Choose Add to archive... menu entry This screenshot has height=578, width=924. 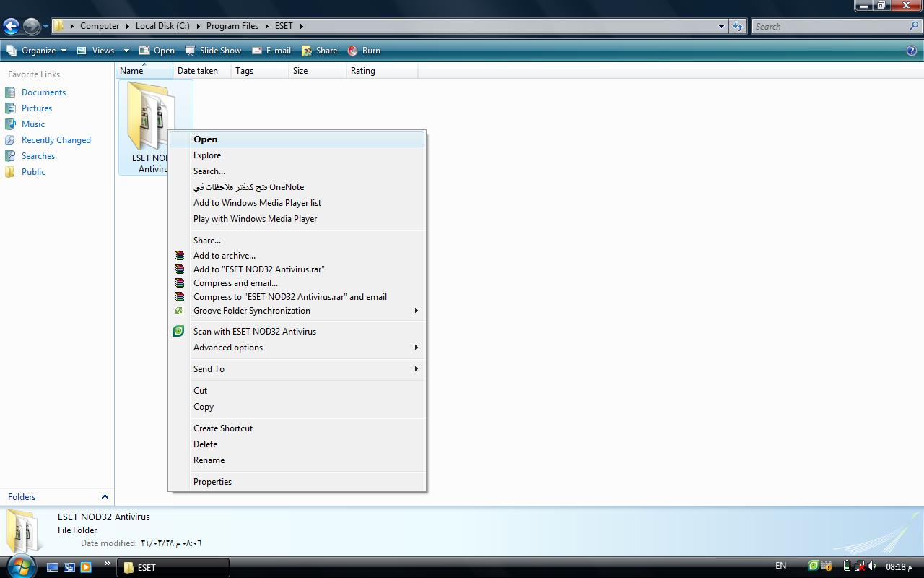coord(224,256)
